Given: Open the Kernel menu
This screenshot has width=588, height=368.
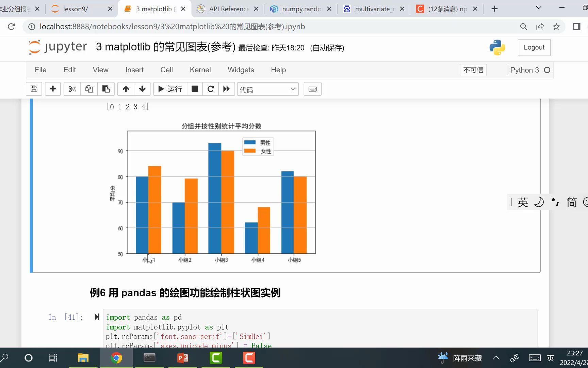Looking at the screenshot, I should click(200, 70).
